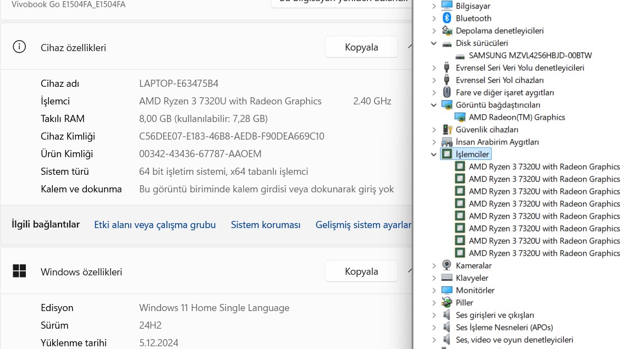
Task: Select the İşlemciler processor chip icon
Action: [x=447, y=154]
